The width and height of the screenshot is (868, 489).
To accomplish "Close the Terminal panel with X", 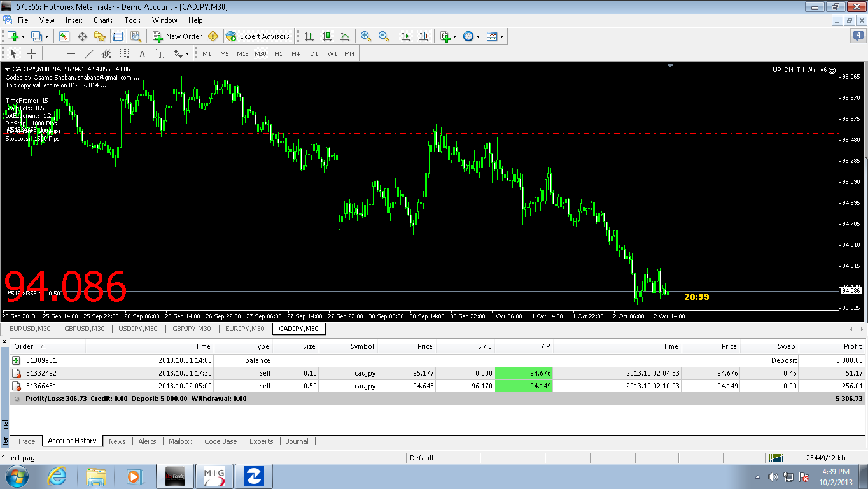I will coord(6,343).
